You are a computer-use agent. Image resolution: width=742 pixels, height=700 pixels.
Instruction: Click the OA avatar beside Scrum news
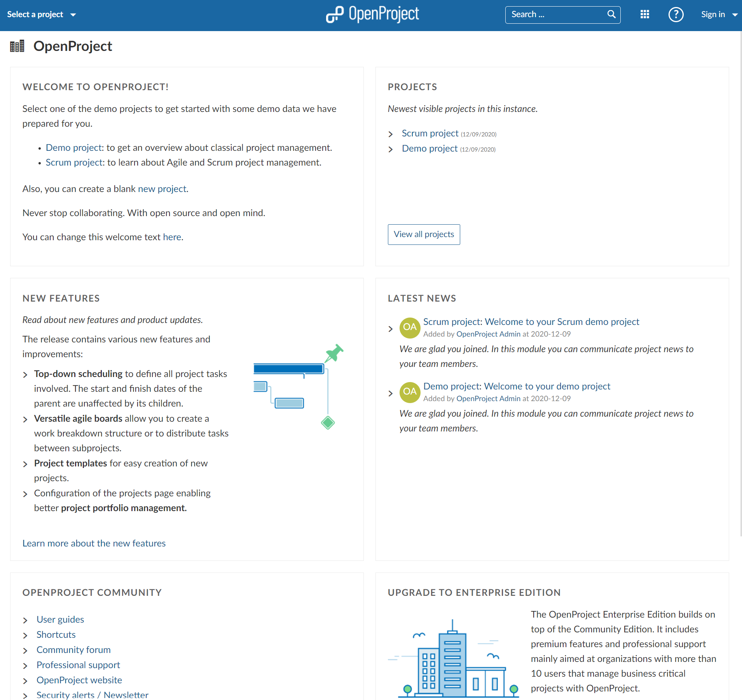[410, 327]
